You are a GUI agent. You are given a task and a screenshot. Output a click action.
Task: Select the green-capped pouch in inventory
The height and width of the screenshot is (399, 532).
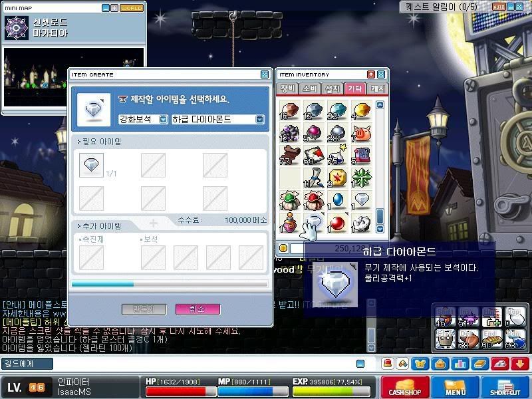pyautogui.click(x=289, y=201)
